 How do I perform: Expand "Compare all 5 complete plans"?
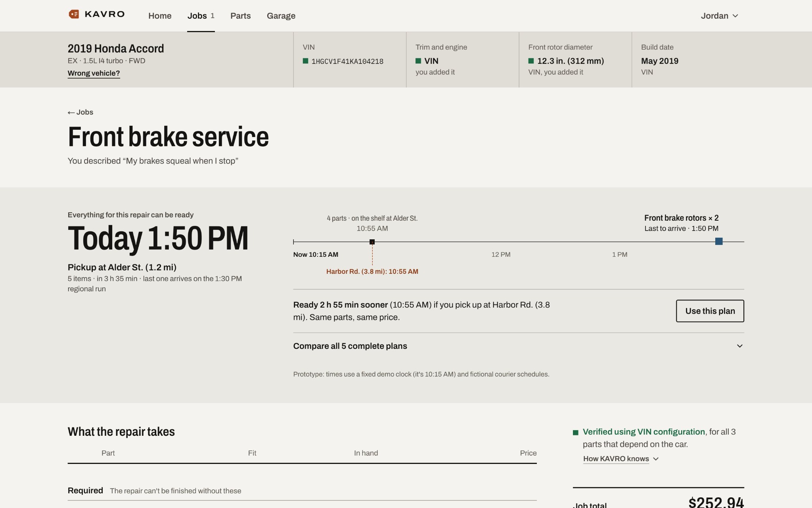click(519, 346)
